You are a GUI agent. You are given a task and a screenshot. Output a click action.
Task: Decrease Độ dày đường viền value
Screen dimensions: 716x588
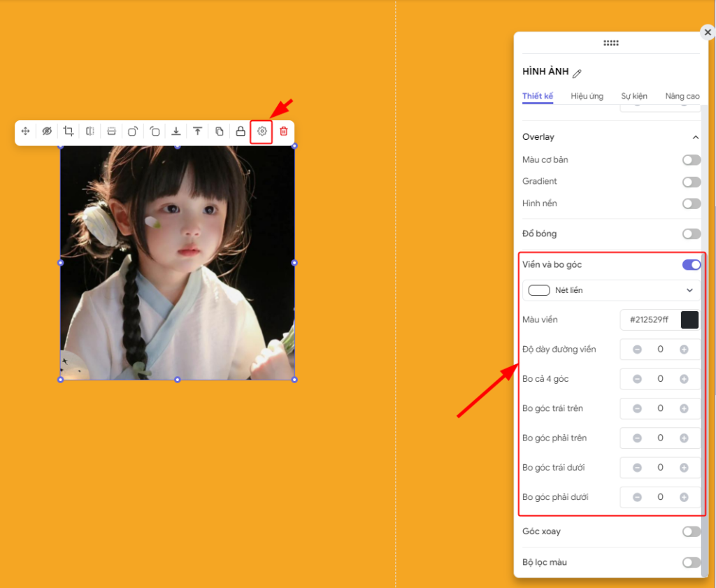click(638, 350)
